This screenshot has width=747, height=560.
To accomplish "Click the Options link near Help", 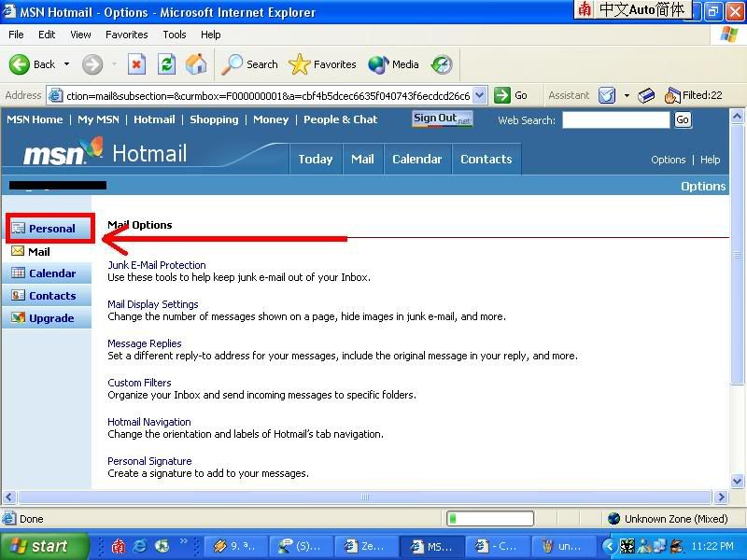I will point(668,160).
